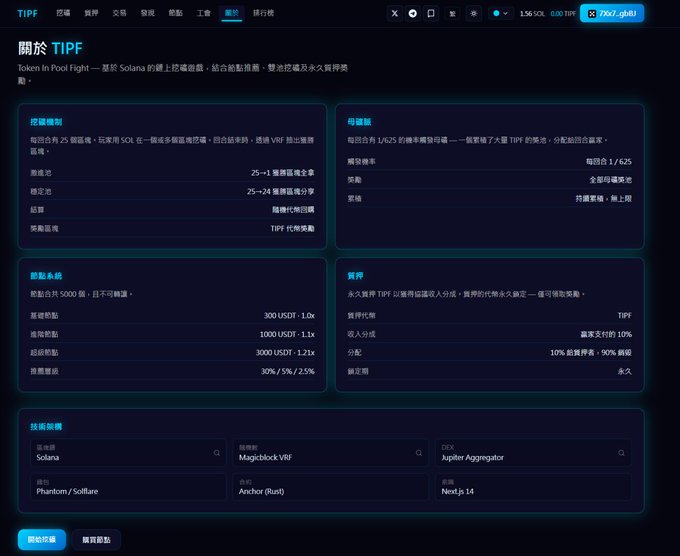Image resolution: width=680 pixels, height=556 pixels.
Task: Click the '1000 USDT · 1.1x' advanced node value
Action: (x=287, y=334)
